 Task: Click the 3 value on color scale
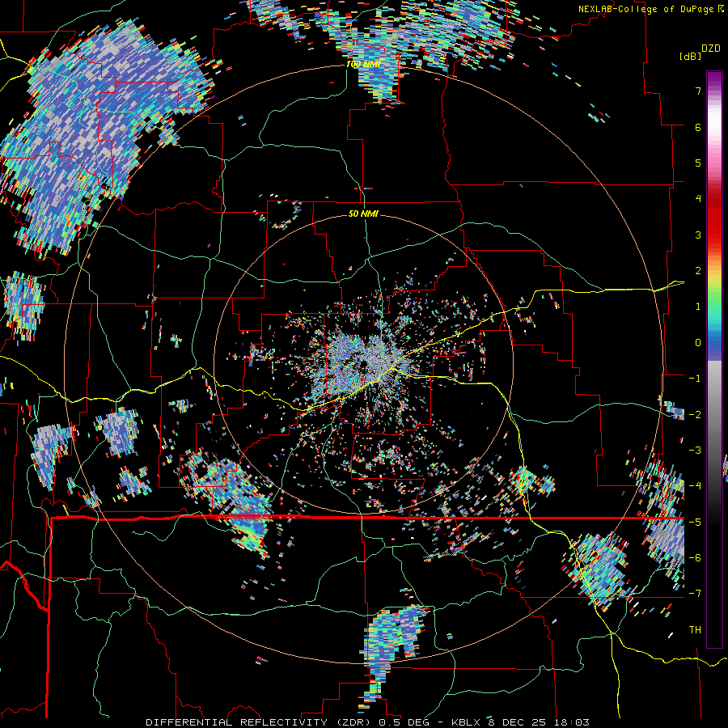click(698, 235)
